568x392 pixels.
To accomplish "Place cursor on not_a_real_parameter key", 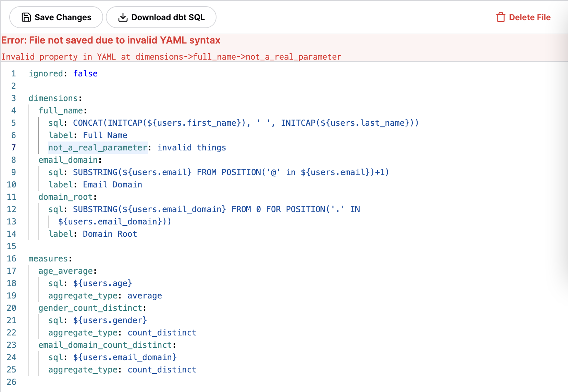I will pos(98,148).
